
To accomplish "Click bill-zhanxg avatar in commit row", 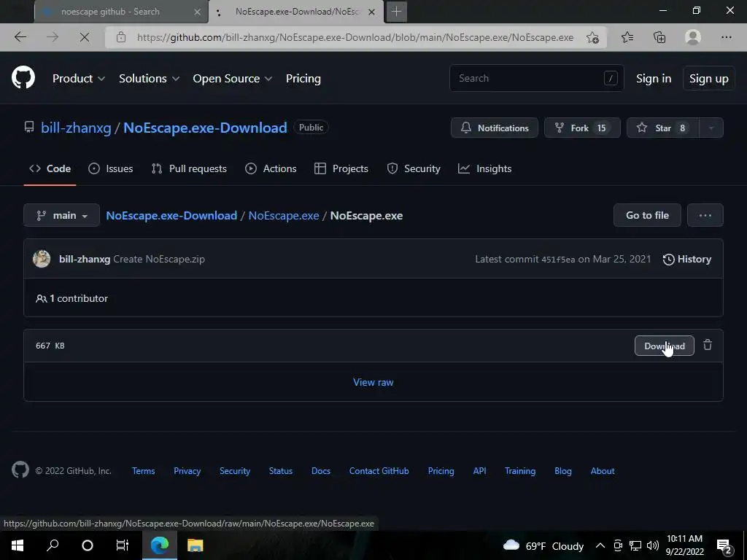I will (x=42, y=259).
